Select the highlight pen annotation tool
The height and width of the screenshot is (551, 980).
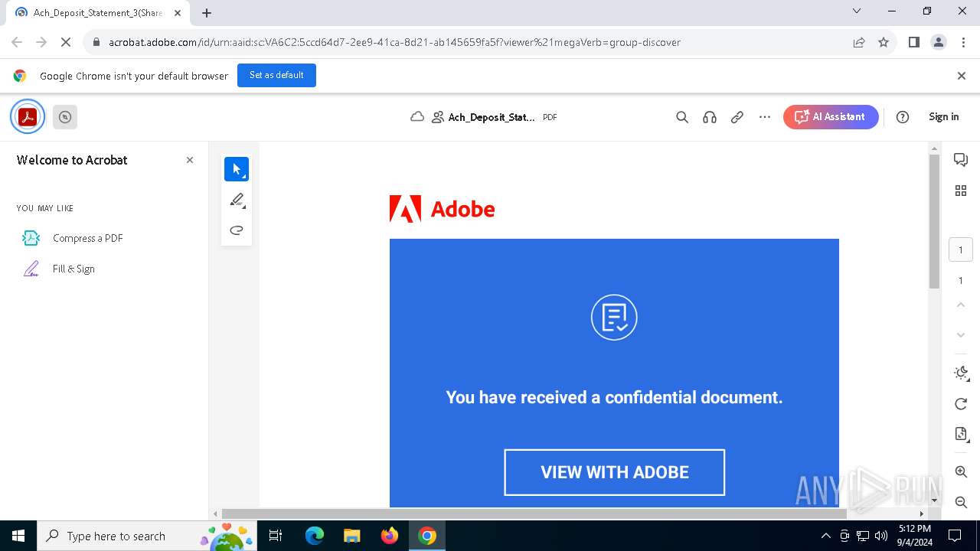237,200
